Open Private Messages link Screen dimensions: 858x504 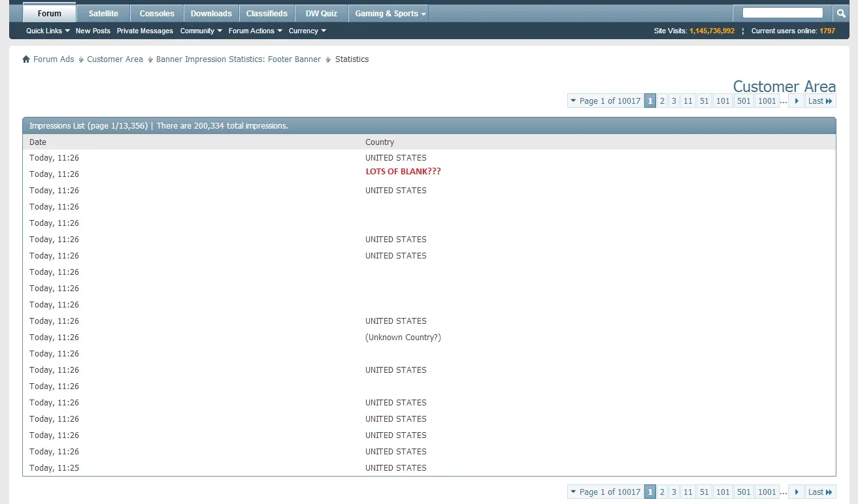point(145,31)
